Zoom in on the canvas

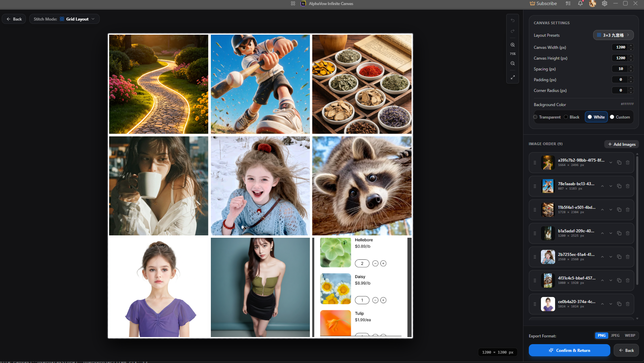[x=513, y=45]
